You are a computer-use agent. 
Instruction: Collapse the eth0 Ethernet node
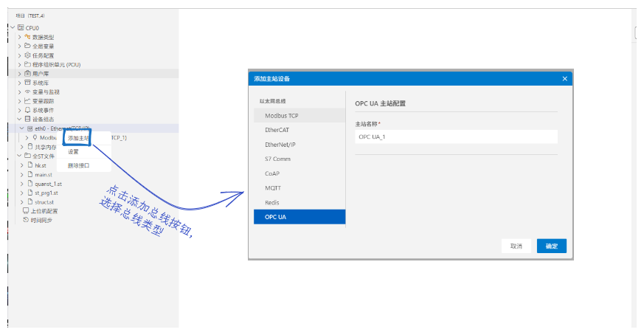tap(22, 128)
